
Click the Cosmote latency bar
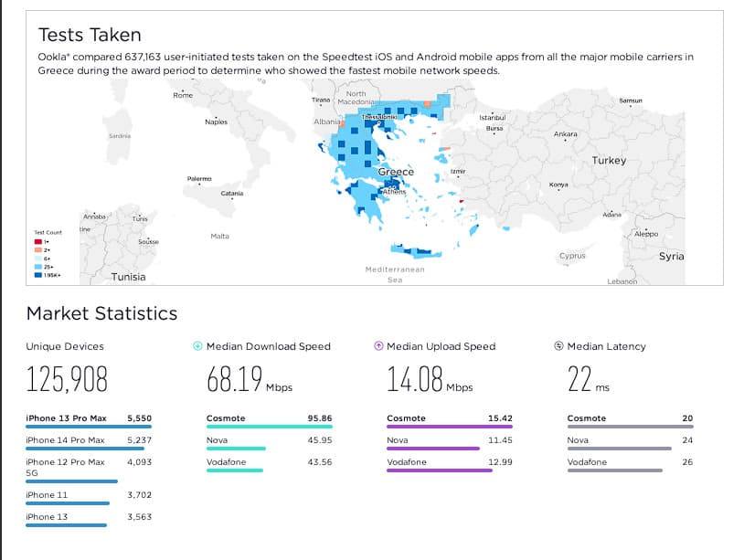coord(630,427)
